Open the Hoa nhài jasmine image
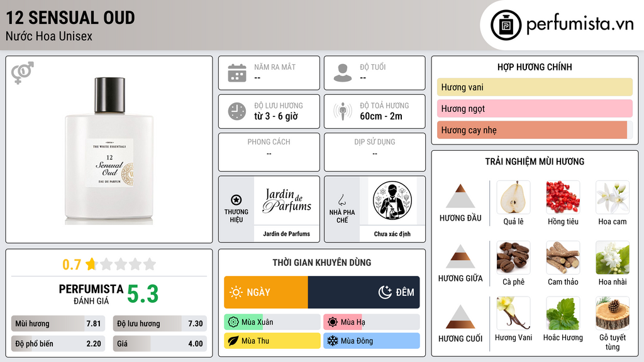 613,258
